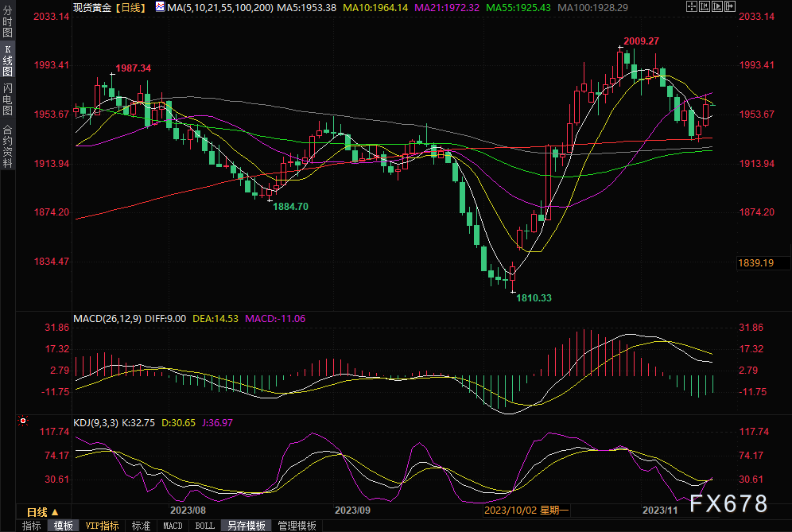
Task: Click the red KDJ indicator settings icon
Action: pyautogui.click(x=23, y=421)
